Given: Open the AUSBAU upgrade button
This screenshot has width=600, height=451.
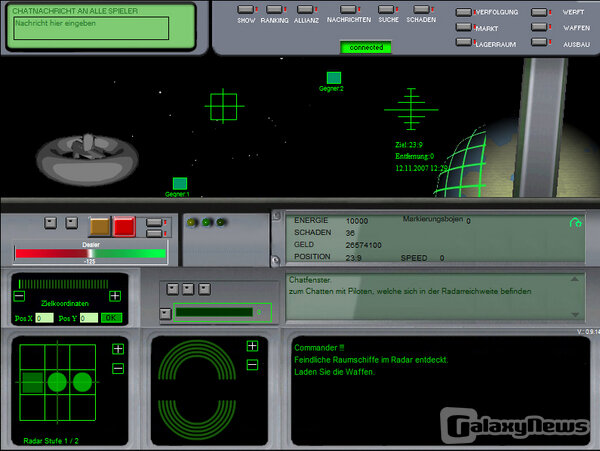Looking at the screenshot, I should (539, 42).
